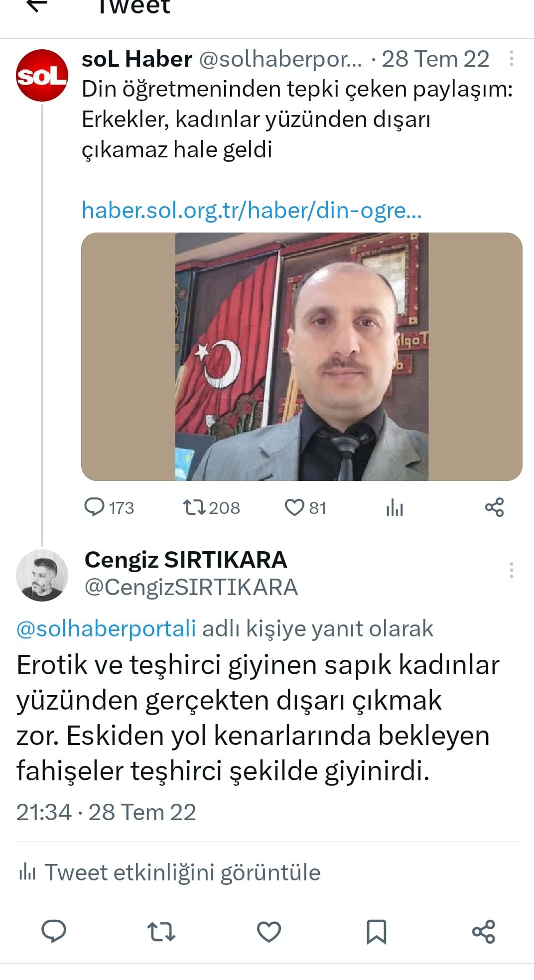Like Cengiz's reply with the heart icon
This screenshot has width=534, height=980.
[269, 931]
